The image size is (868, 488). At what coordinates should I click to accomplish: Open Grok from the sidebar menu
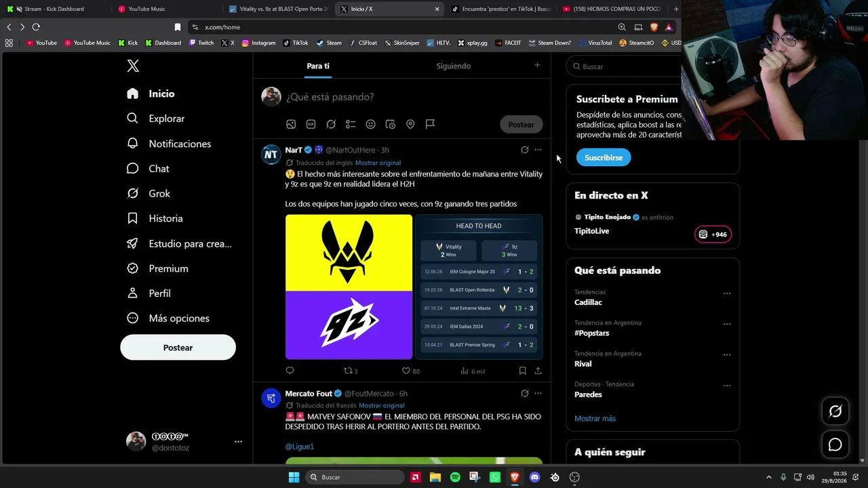[x=149, y=193]
